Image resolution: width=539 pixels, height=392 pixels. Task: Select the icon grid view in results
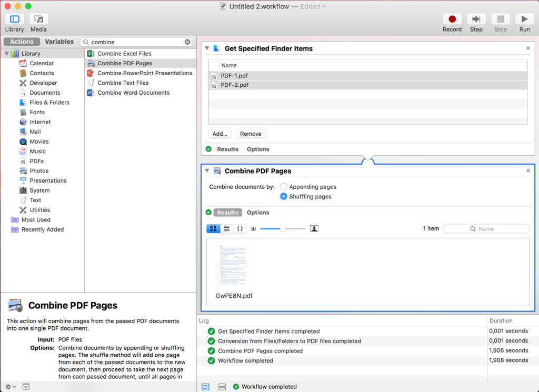click(x=213, y=228)
